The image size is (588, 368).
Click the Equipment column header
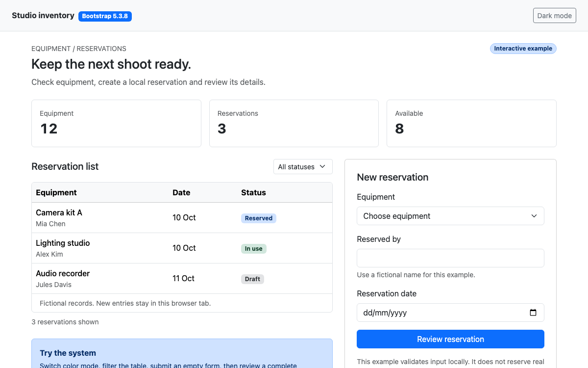click(x=56, y=192)
